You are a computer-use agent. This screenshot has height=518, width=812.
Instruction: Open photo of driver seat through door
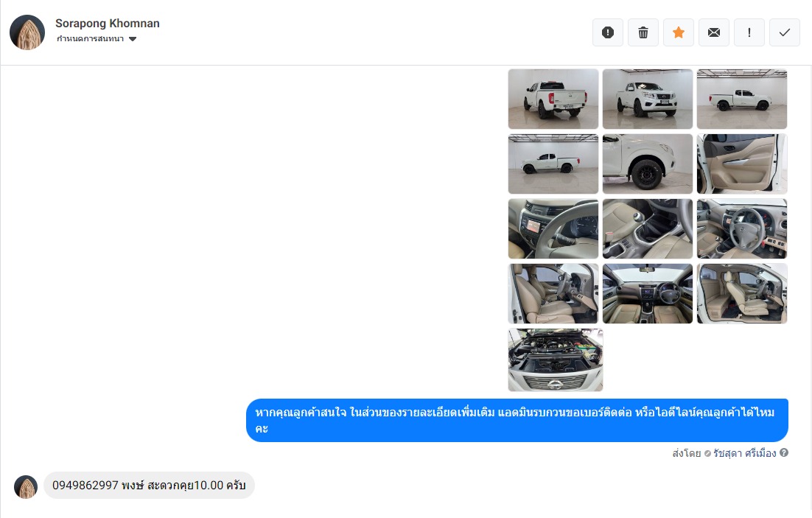tap(553, 293)
